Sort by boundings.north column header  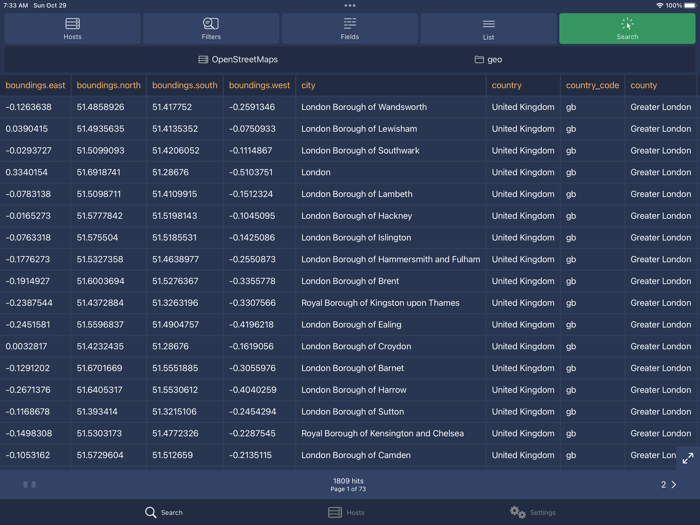tap(108, 85)
